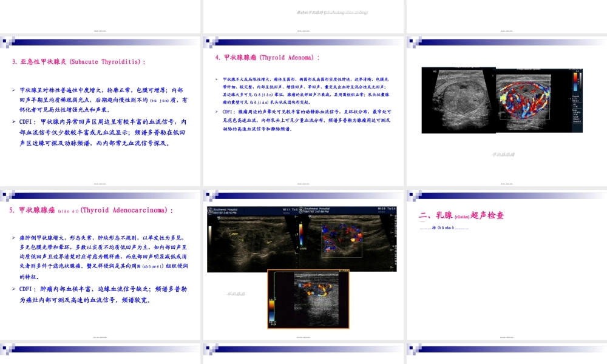Screen dimensions: 607x364
Task: Click the CDFI bullet arrow on Subacute Thyroiditis slide
Action: point(15,121)
